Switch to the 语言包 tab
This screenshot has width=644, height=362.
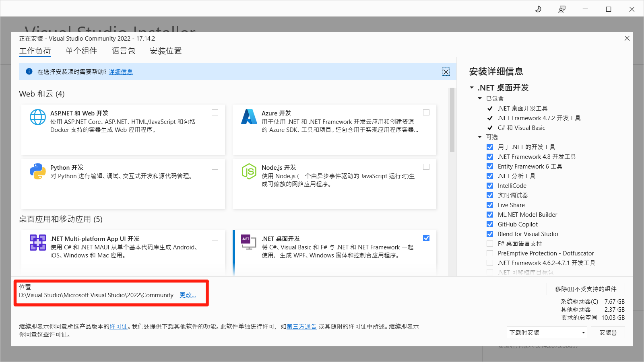point(124,51)
